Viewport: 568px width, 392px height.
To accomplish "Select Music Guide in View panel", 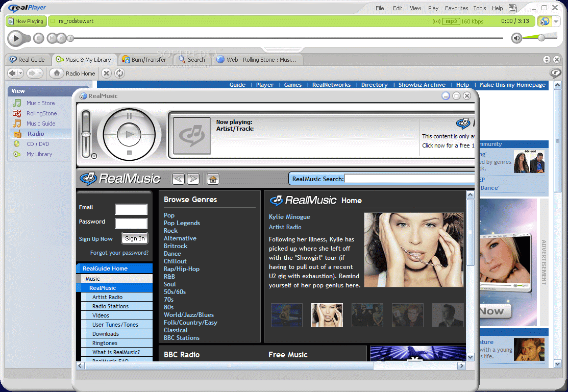I will (41, 124).
